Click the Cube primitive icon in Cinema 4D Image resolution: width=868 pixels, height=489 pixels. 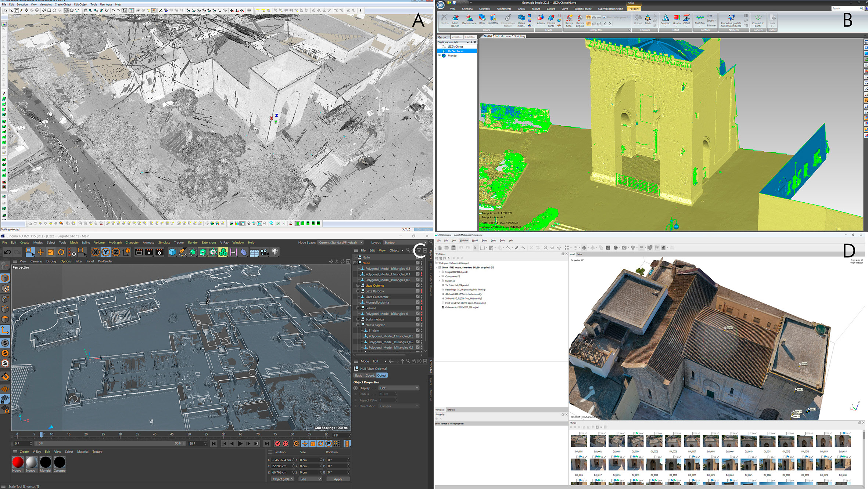[x=172, y=252]
